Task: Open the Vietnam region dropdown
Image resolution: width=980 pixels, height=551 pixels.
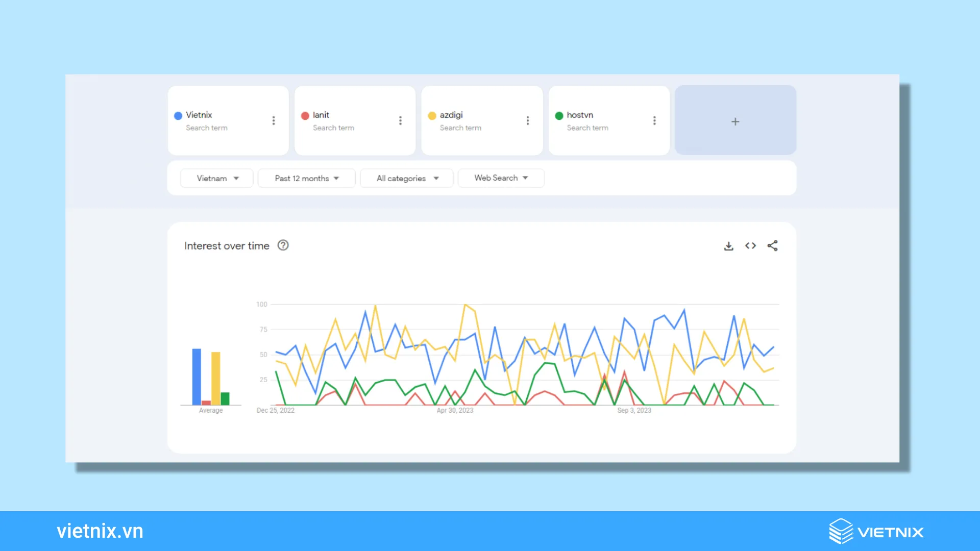Action: pos(217,178)
